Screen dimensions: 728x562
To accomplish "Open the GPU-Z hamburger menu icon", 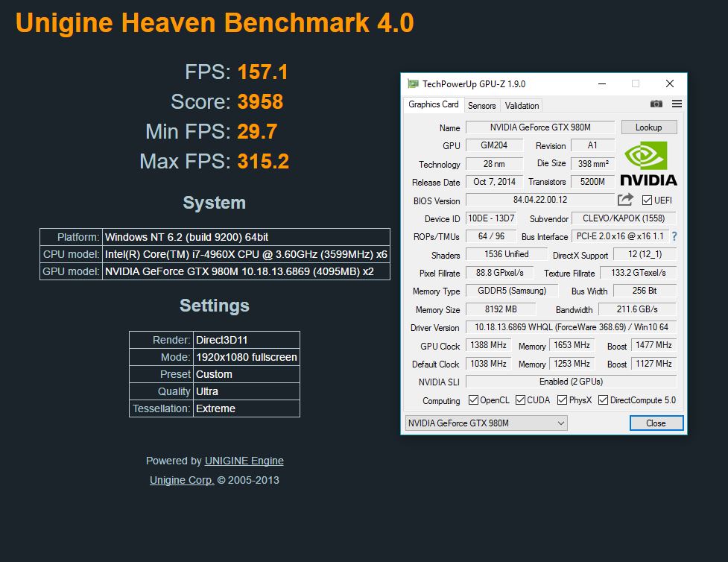I will click(677, 104).
